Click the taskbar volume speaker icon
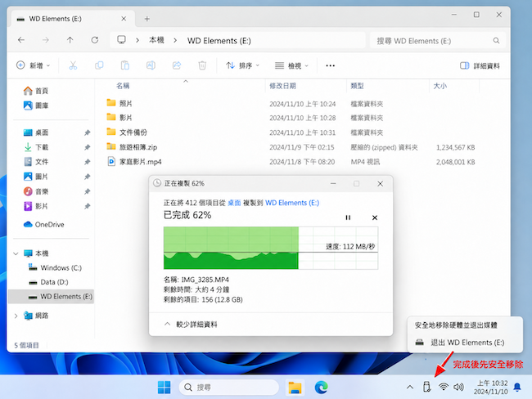This screenshot has width=532, height=399. 458,387
